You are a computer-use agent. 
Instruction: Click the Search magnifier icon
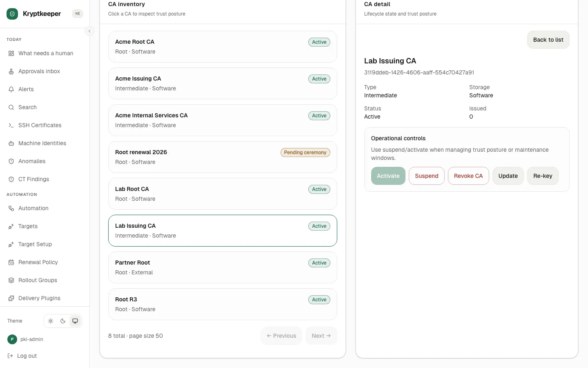[11, 108]
